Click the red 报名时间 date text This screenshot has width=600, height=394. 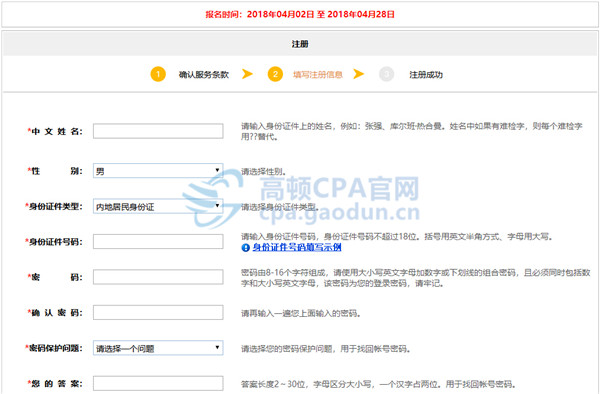point(300,15)
